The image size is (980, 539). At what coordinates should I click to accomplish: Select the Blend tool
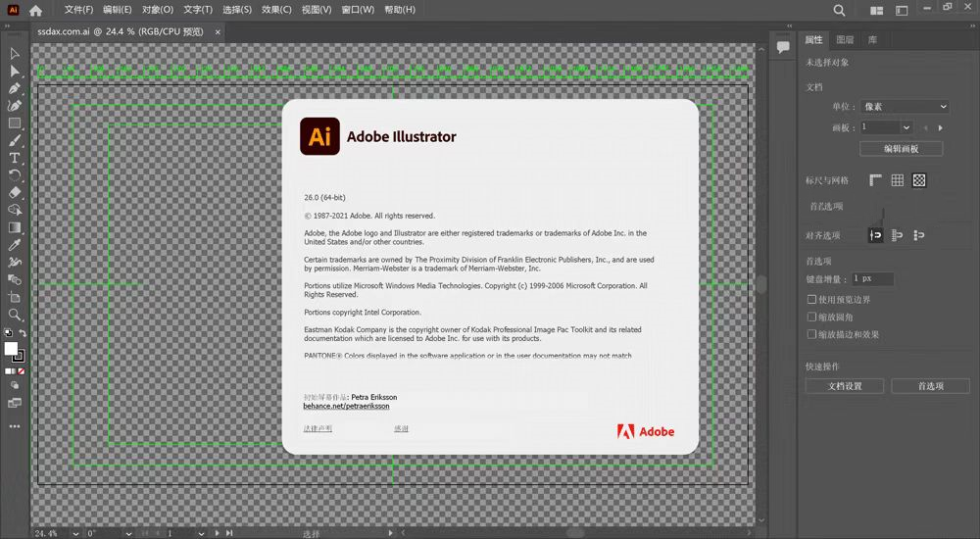[15, 279]
